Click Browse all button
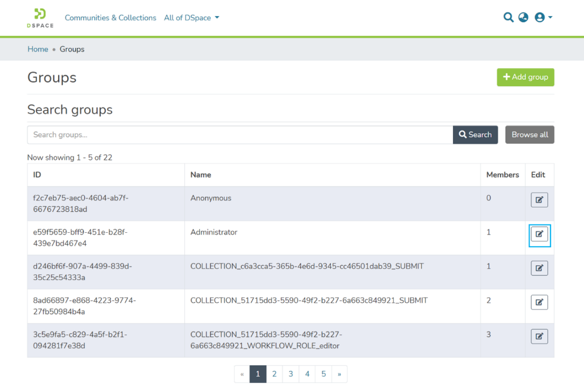Viewport: 584px width, 392px height. coord(530,135)
